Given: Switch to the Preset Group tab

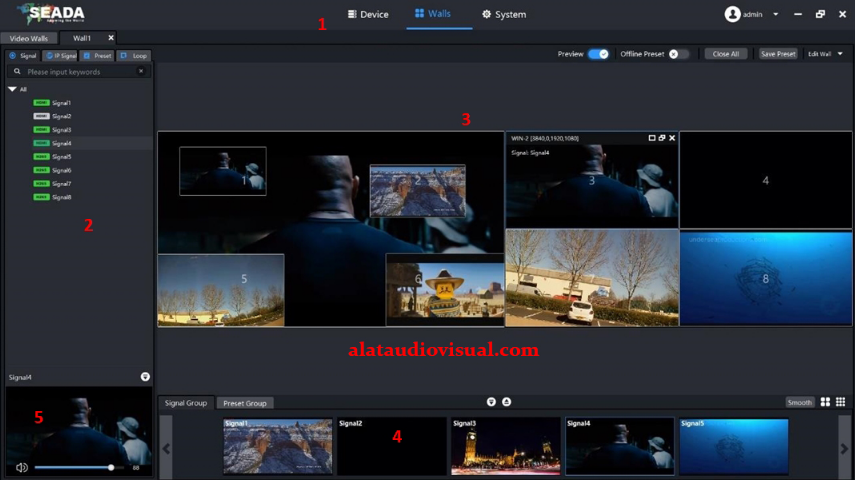Looking at the screenshot, I should (x=245, y=403).
